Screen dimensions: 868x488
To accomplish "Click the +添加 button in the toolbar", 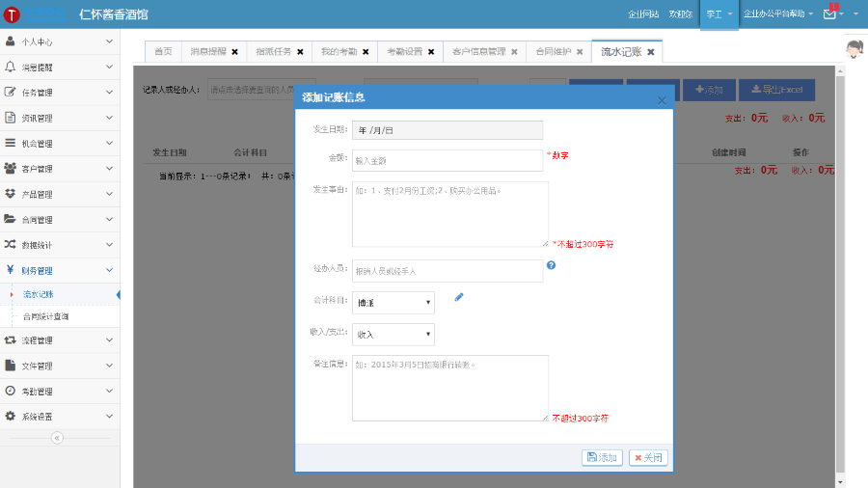I will (709, 90).
